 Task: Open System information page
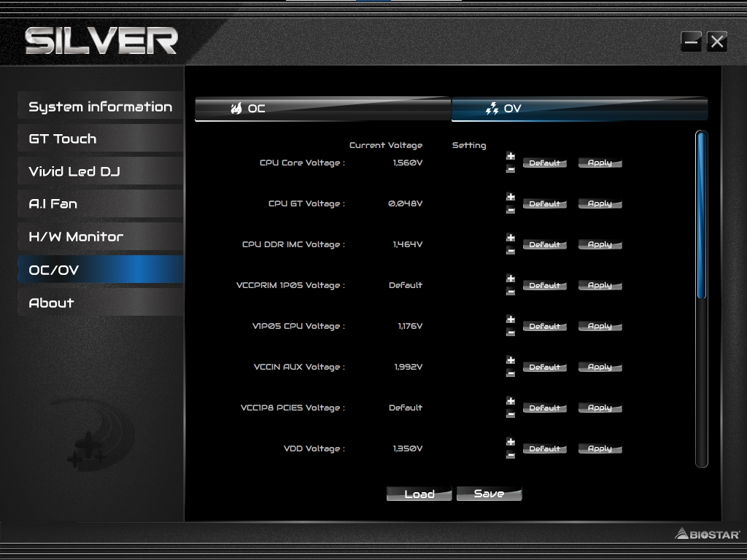pyautogui.click(x=101, y=106)
